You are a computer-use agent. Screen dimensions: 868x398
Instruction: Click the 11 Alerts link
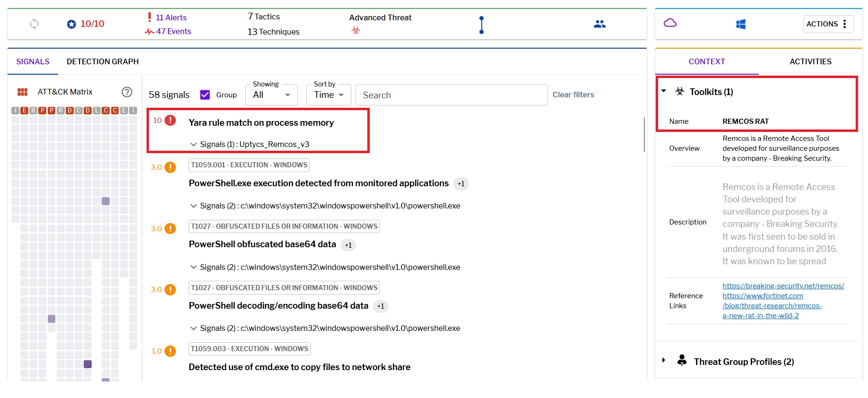[x=171, y=17]
